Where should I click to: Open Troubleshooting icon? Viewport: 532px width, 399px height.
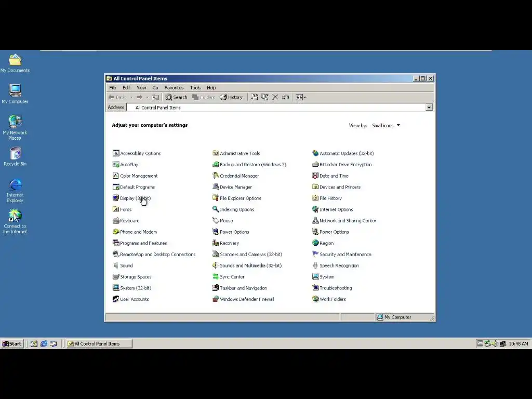coord(315,288)
